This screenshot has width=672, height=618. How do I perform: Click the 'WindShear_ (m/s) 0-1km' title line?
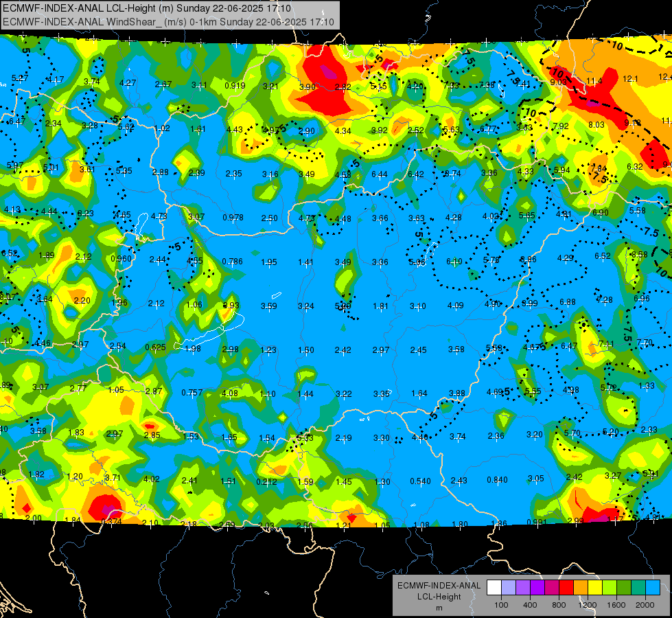168,22
